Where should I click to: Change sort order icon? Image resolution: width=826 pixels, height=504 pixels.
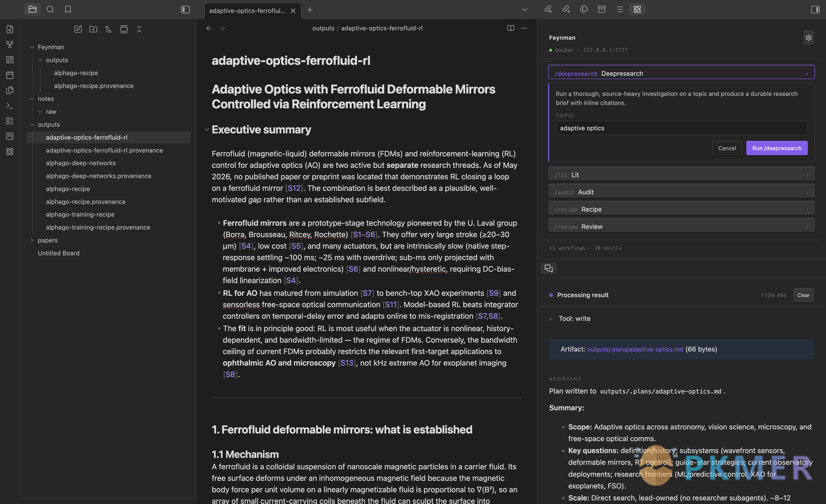109,29
